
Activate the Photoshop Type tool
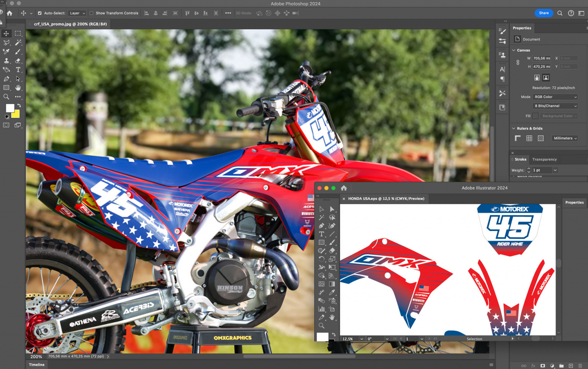(18, 70)
